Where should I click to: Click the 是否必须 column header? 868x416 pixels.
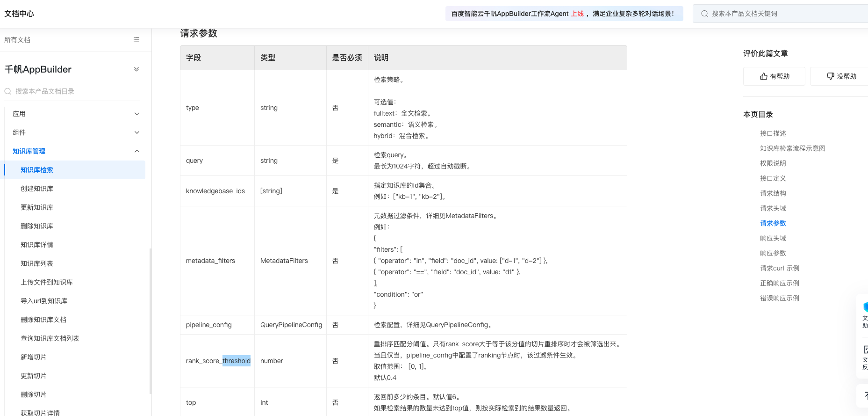[347, 58]
